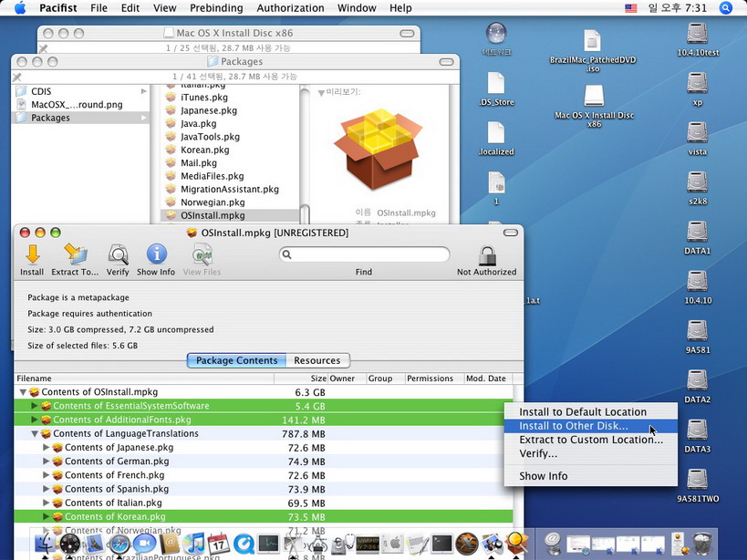Select the BrazilMac_PatchedDVD.iso desktop file

pyautogui.click(x=592, y=41)
